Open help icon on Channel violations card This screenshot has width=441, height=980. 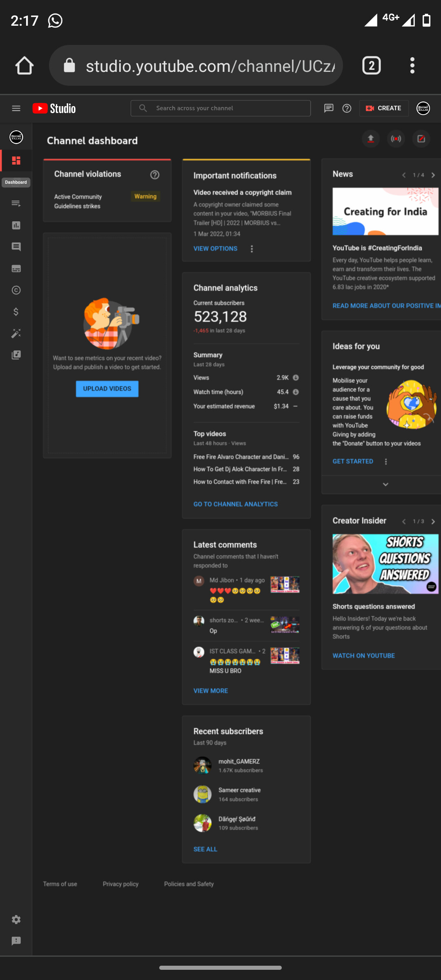pyautogui.click(x=155, y=175)
